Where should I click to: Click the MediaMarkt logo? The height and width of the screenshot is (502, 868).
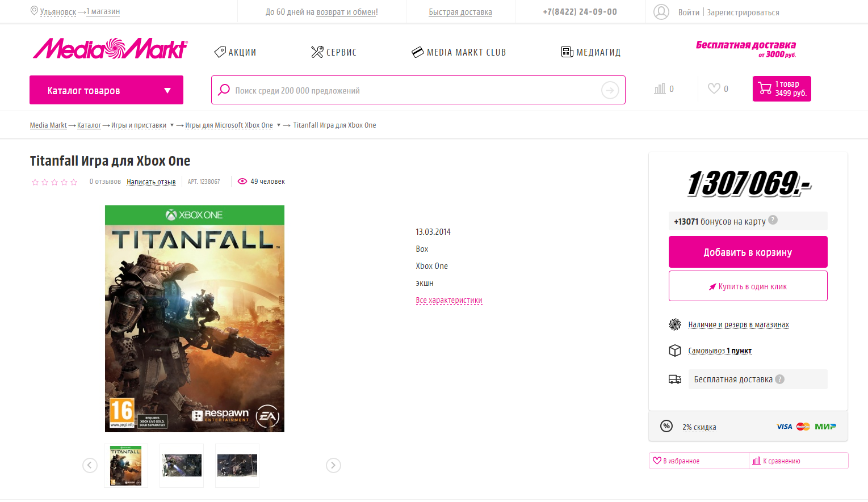pos(110,49)
